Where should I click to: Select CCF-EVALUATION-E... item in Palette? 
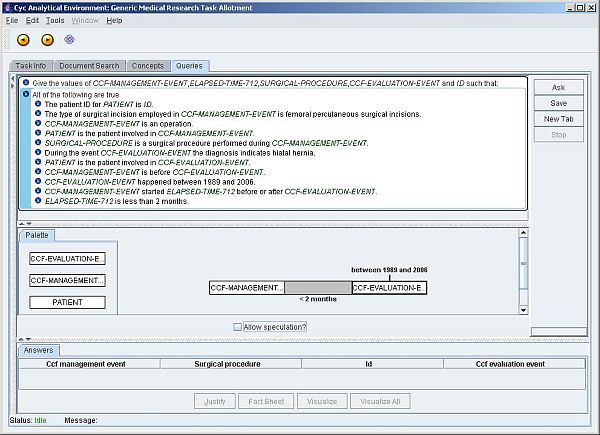tap(67, 259)
